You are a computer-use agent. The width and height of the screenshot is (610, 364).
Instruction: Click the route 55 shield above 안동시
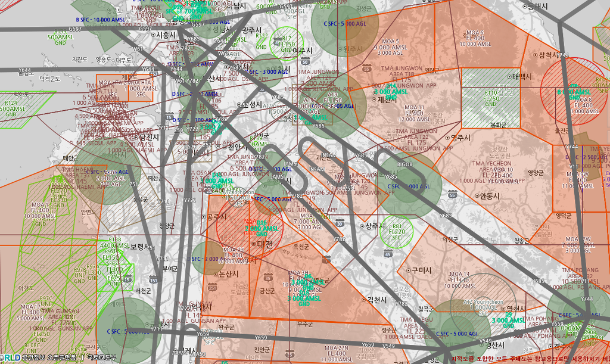[x=452, y=194]
